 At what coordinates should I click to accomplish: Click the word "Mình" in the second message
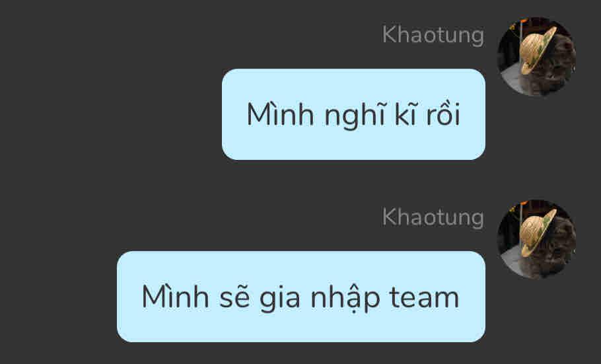point(176,296)
